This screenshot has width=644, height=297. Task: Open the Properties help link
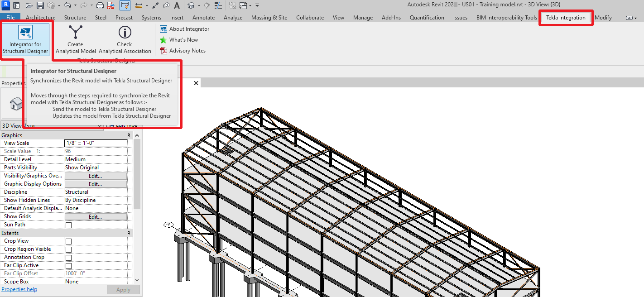(19, 289)
